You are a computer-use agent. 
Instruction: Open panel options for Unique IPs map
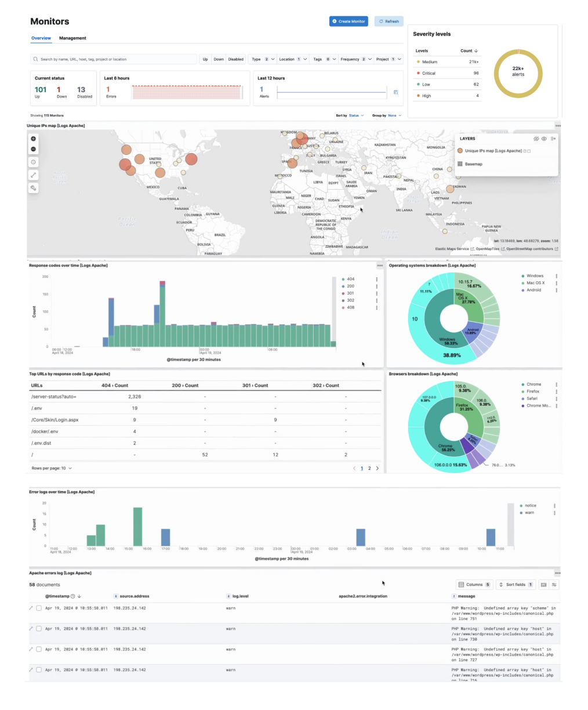[558, 125]
